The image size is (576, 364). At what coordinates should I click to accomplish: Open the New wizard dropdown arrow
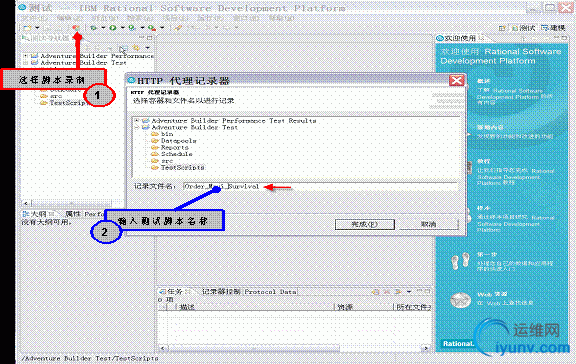pos(37,28)
